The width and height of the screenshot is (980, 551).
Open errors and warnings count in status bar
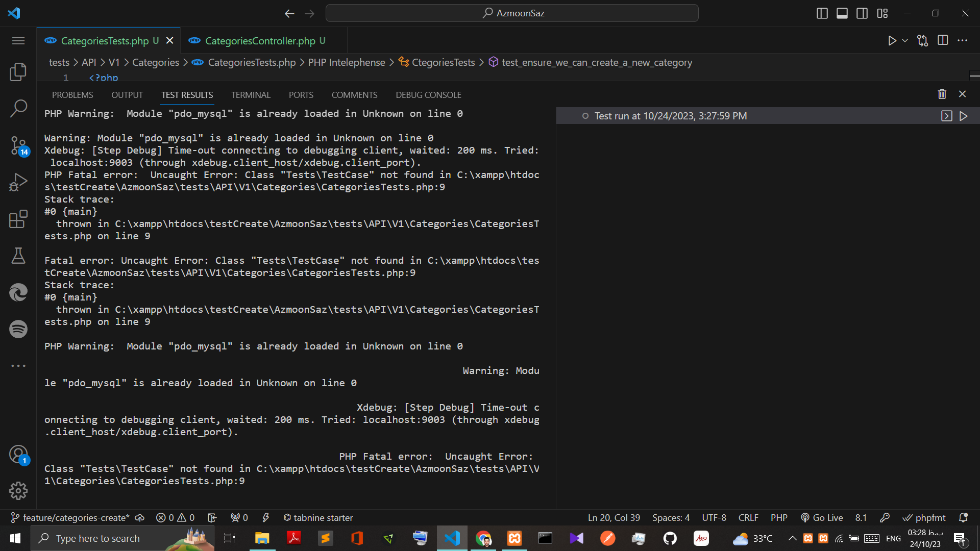pos(175,517)
